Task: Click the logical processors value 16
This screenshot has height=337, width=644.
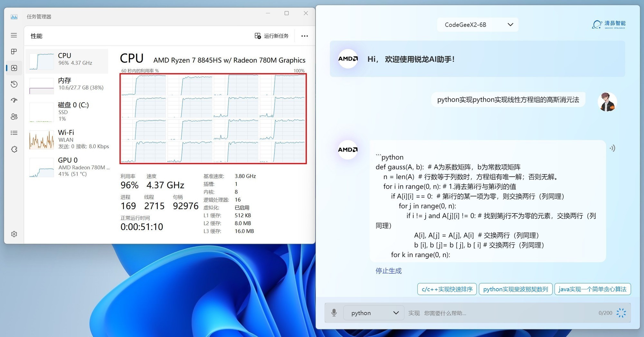Action: click(238, 200)
